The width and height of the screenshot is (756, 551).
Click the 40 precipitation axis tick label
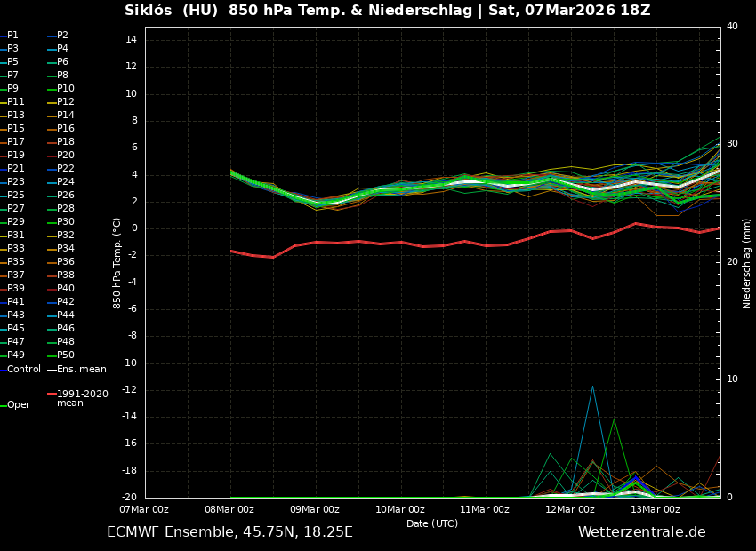pos(732,27)
